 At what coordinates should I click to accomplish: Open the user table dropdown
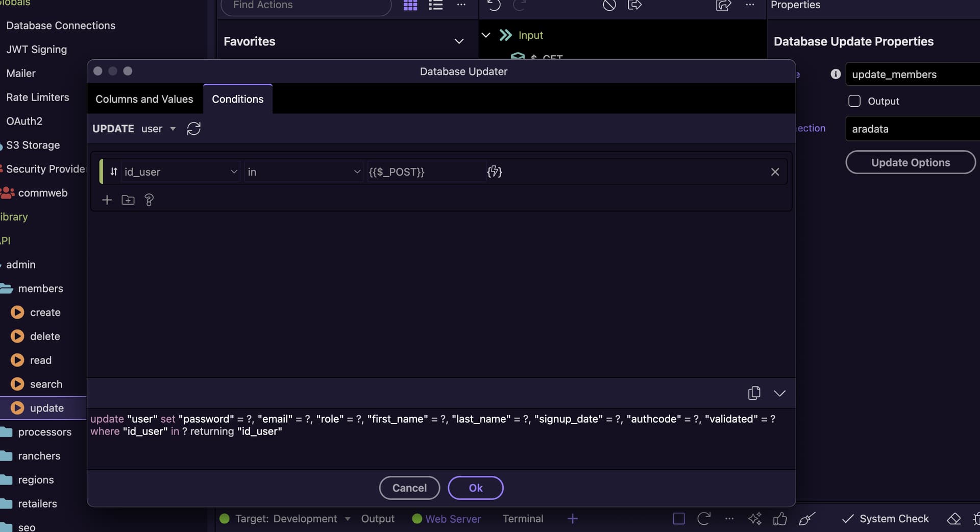[173, 129]
